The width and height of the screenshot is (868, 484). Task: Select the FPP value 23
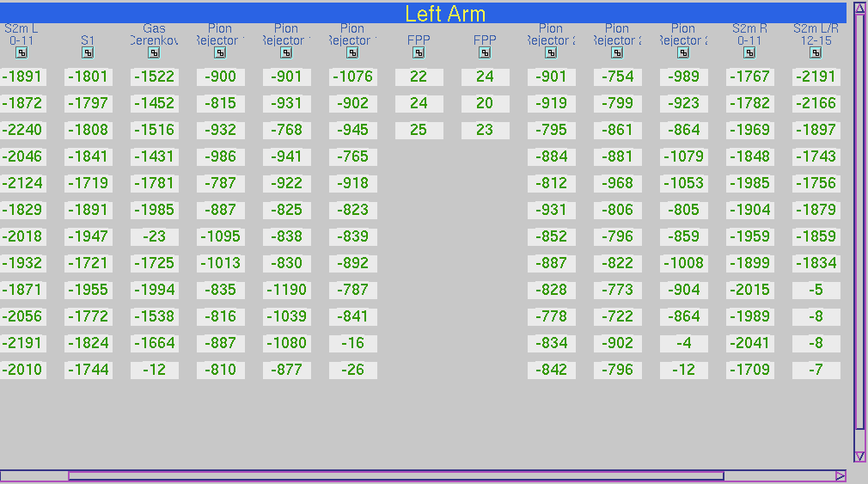485,130
